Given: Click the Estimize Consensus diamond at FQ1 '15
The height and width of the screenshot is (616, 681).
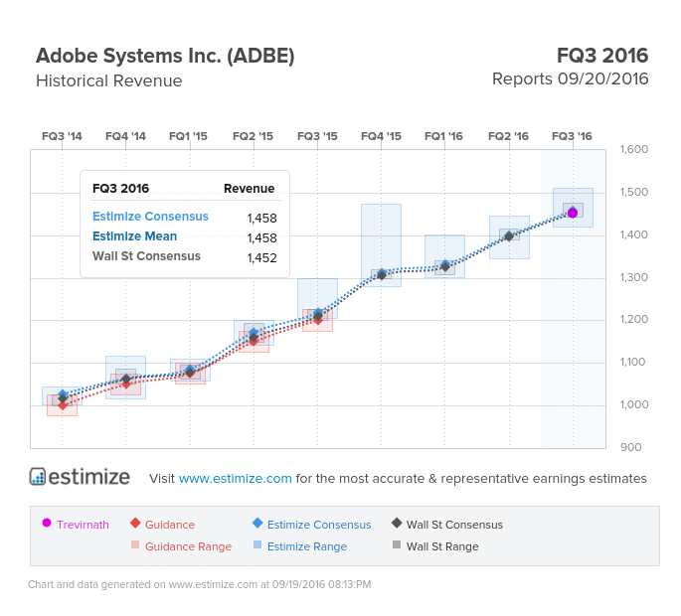Looking at the screenshot, I should tap(190, 369).
